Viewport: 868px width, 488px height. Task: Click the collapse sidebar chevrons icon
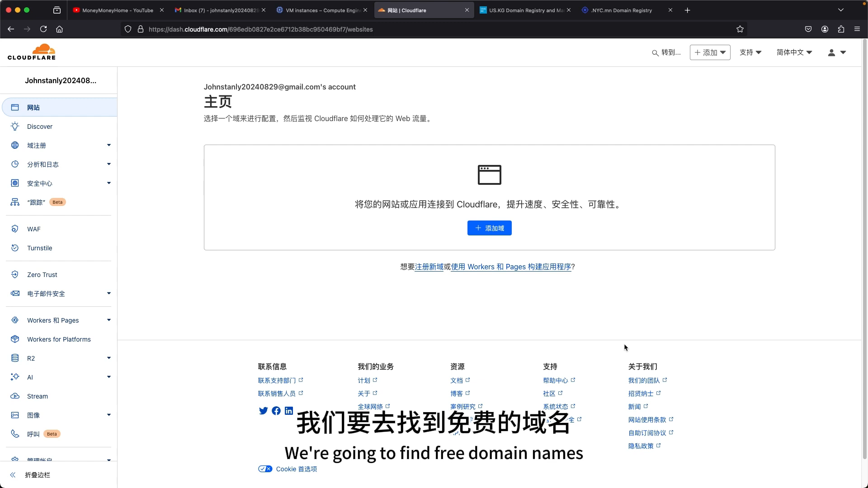click(13, 475)
